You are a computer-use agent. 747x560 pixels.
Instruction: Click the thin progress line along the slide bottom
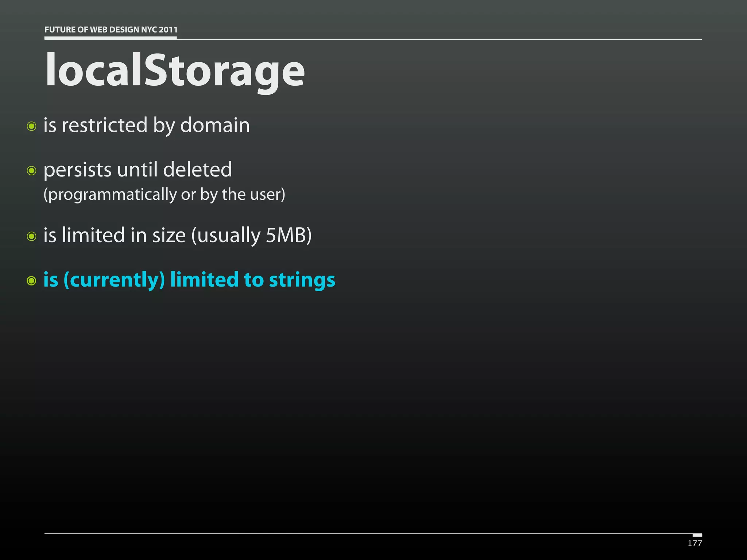tap(368, 534)
